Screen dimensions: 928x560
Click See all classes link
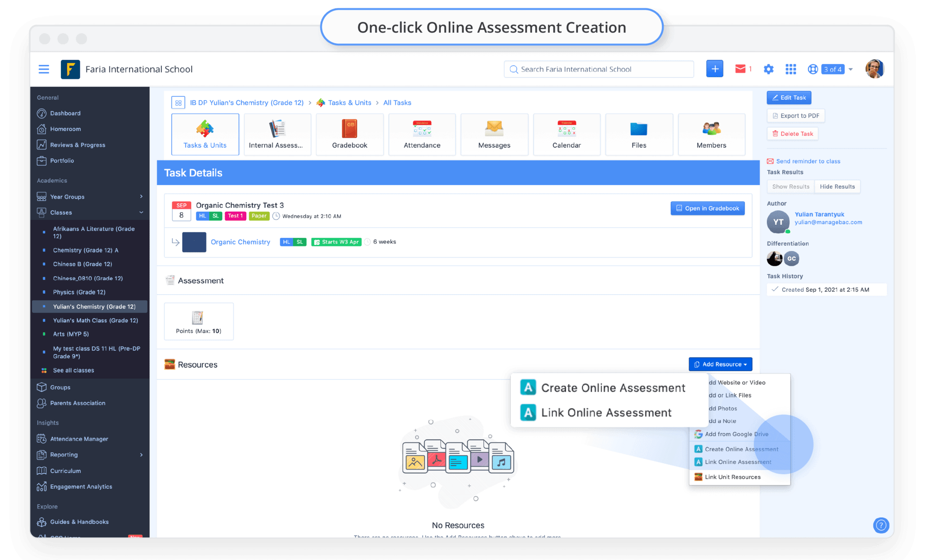pyautogui.click(x=73, y=370)
